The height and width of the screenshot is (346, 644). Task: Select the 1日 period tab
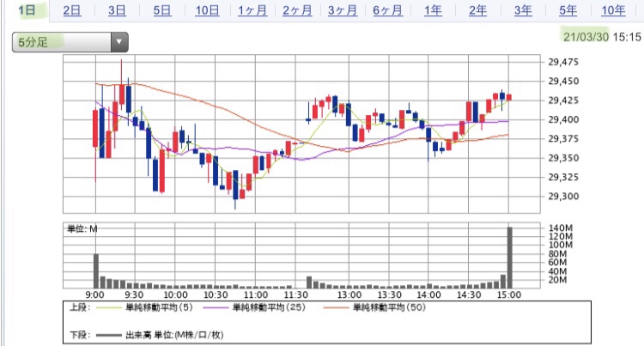27,10
